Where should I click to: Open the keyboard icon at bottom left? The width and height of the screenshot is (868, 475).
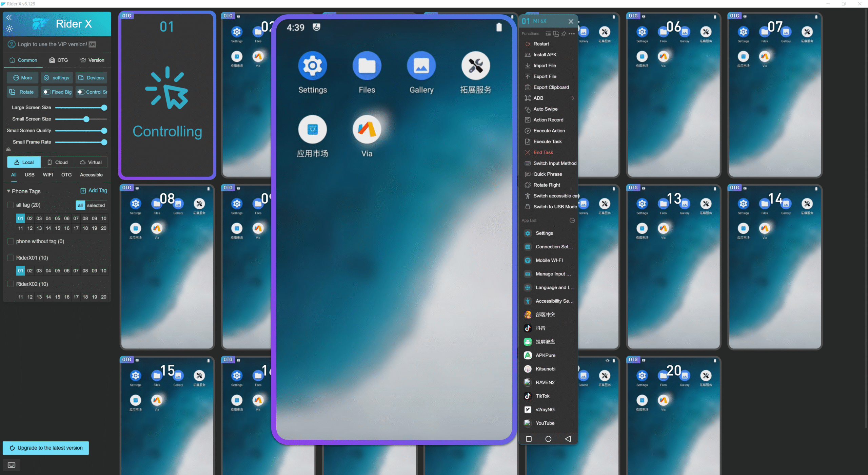tap(12, 465)
